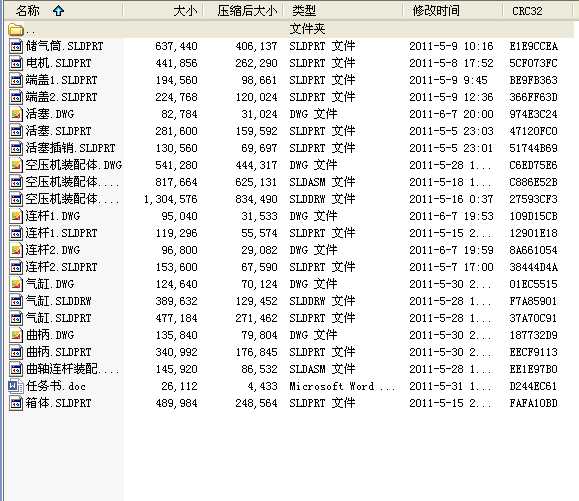Viewport: 579px width, 501px height.
Task: Click the CRC32 value 47120FC0
Action: point(534,131)
